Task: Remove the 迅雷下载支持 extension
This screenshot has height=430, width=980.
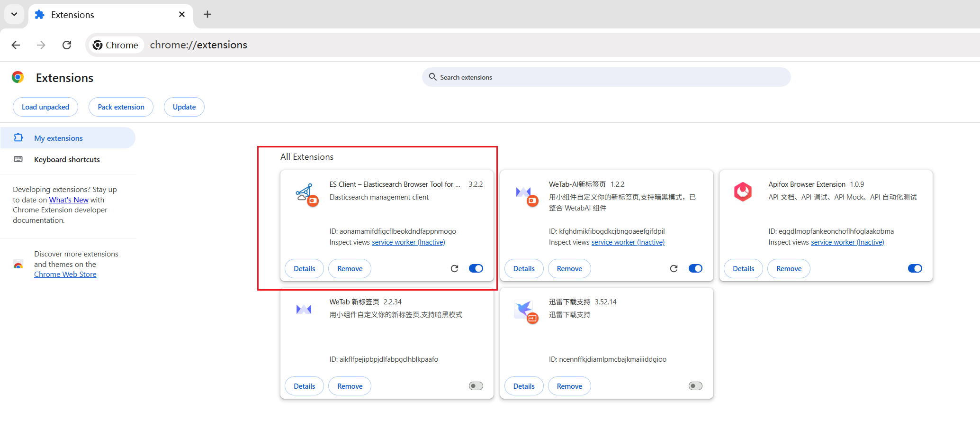Action: tap(569, 386)
